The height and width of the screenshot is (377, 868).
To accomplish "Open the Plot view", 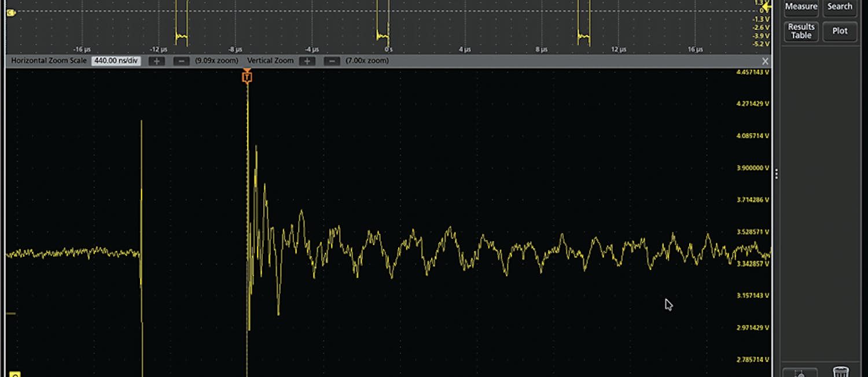I will tap(840, 31).
